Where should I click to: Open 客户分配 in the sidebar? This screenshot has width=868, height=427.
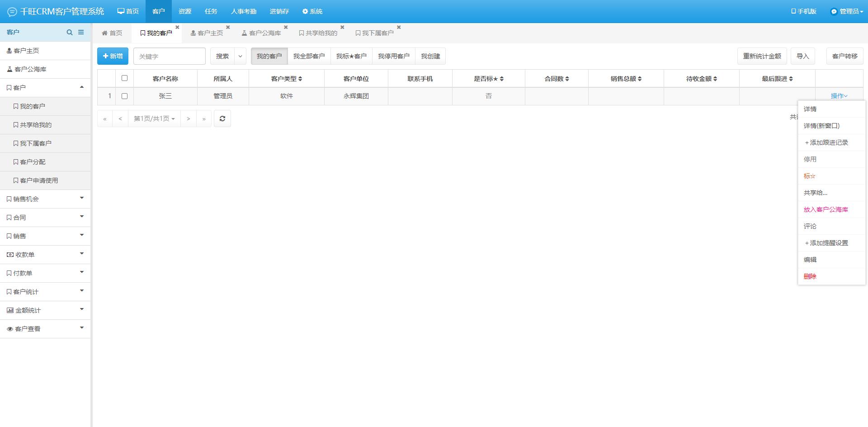click(x=45, y=162)
